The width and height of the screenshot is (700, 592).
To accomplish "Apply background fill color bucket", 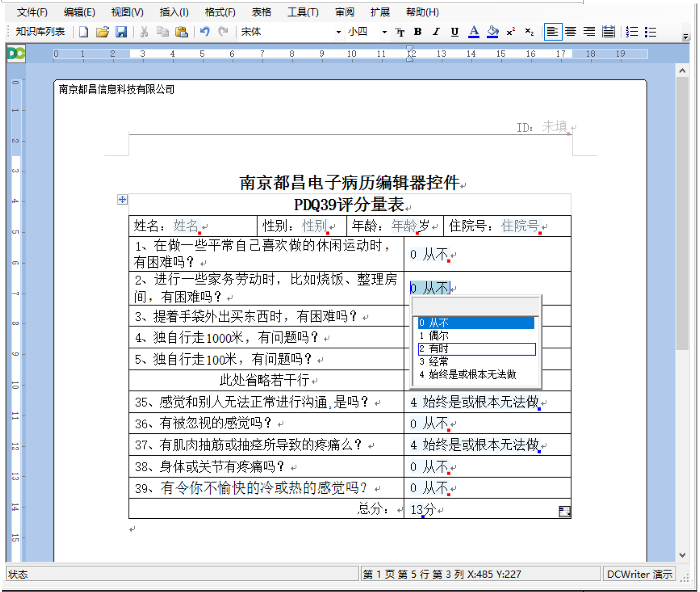I will click(x=493, y=32).
